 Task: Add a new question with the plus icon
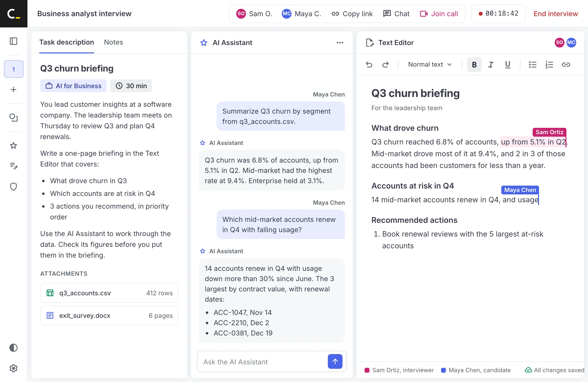13,90
